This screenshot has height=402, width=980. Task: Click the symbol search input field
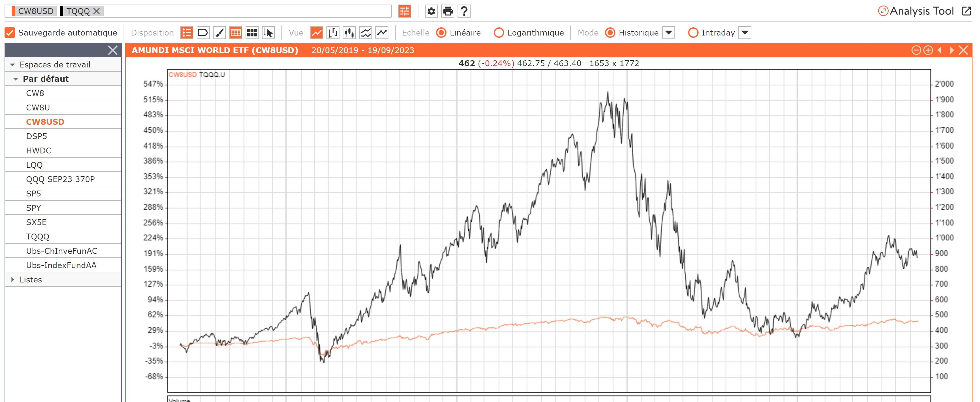pyautogui.click(x=247, y=11)
